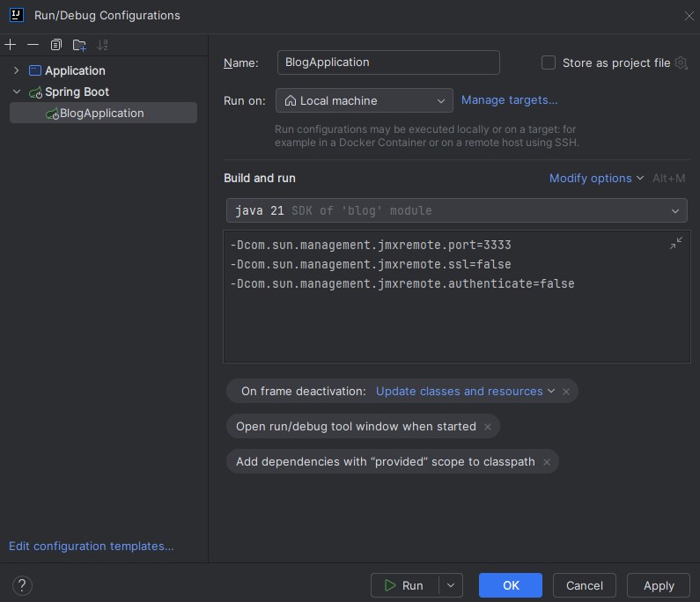
Task: Click the Run button
Action: (x=404, y=585)
